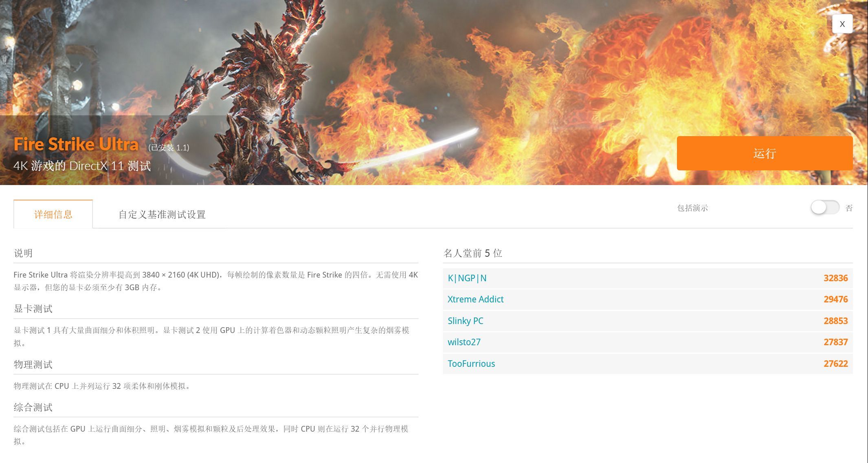The image size is (868, 463).
Task: Click the top score 32836
Action: [835, 278]
